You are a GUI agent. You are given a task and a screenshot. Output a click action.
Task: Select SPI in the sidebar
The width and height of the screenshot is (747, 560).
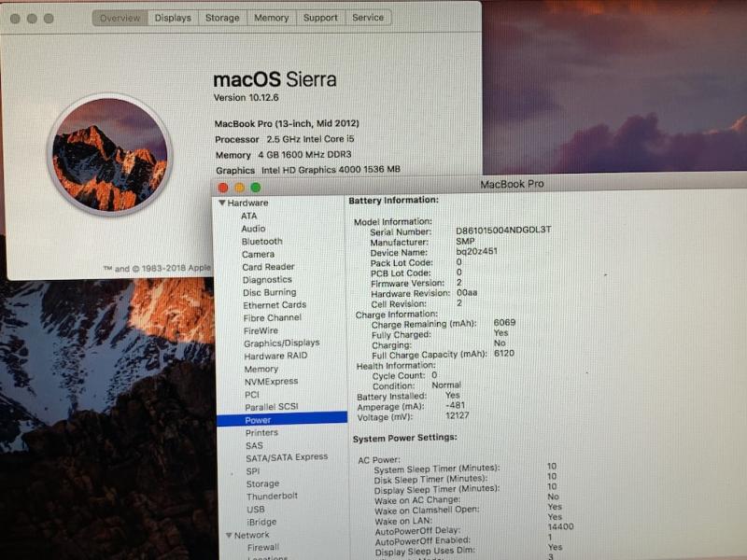[253, 471]
